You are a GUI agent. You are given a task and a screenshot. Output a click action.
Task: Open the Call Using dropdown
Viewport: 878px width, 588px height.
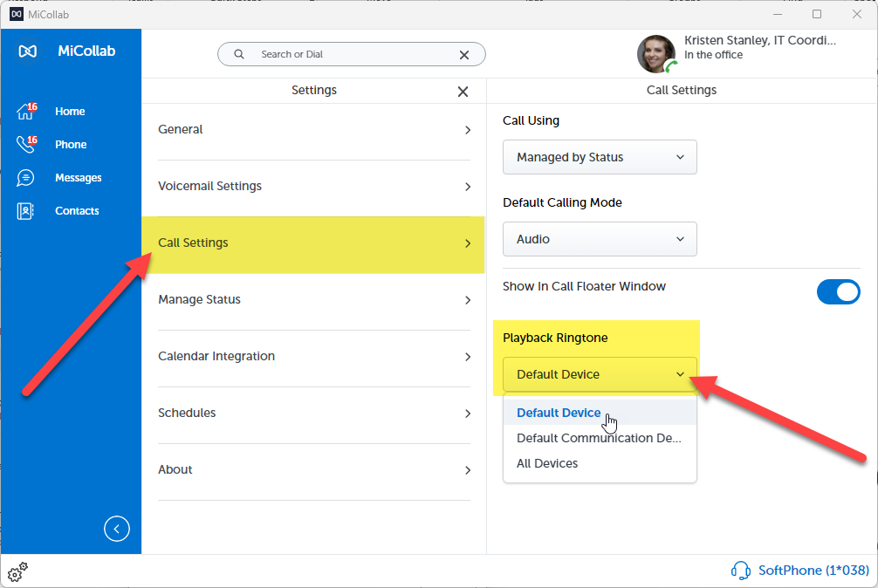point(600,157)
